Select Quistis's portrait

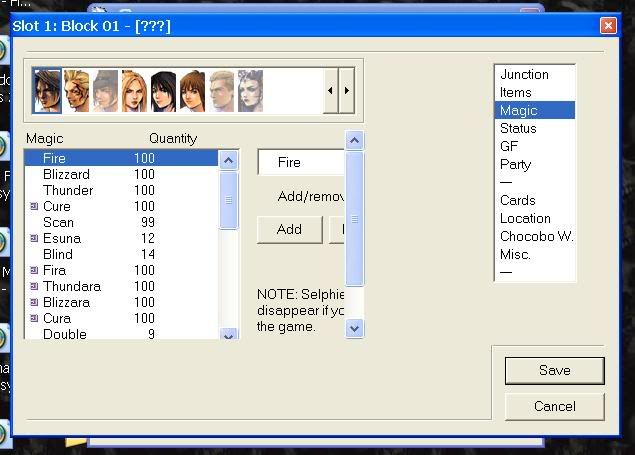coord(134,91)
